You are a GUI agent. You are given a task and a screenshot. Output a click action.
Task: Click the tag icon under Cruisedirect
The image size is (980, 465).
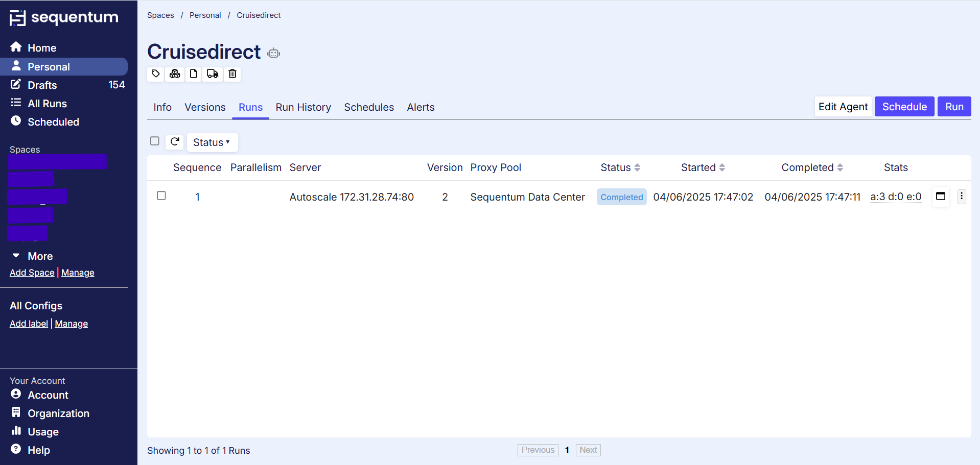pyautogui.click(x=156, y=74)
